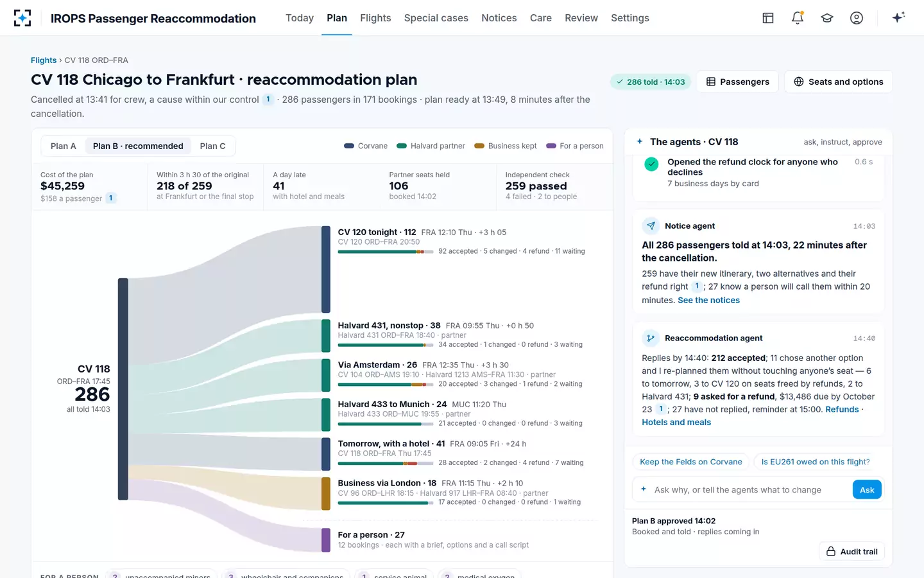Expand the footnote marker by $158 a passenger
This screenshot has width=924, height=578.
point(110,198)
